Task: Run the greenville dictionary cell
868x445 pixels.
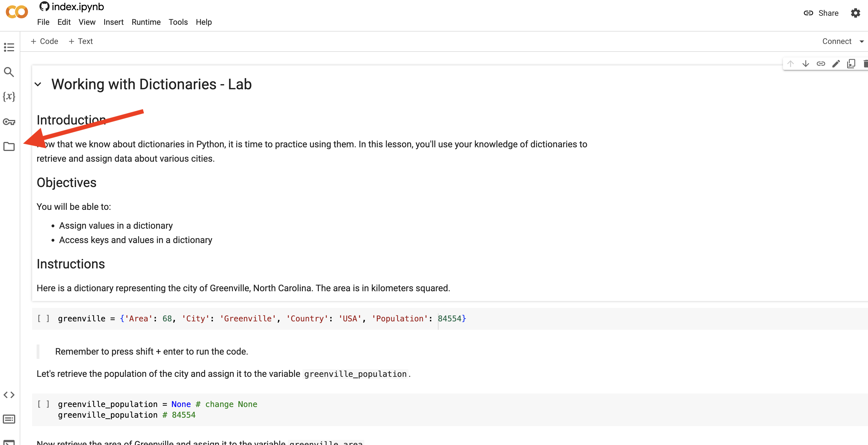Action: (x=44, y=318)
